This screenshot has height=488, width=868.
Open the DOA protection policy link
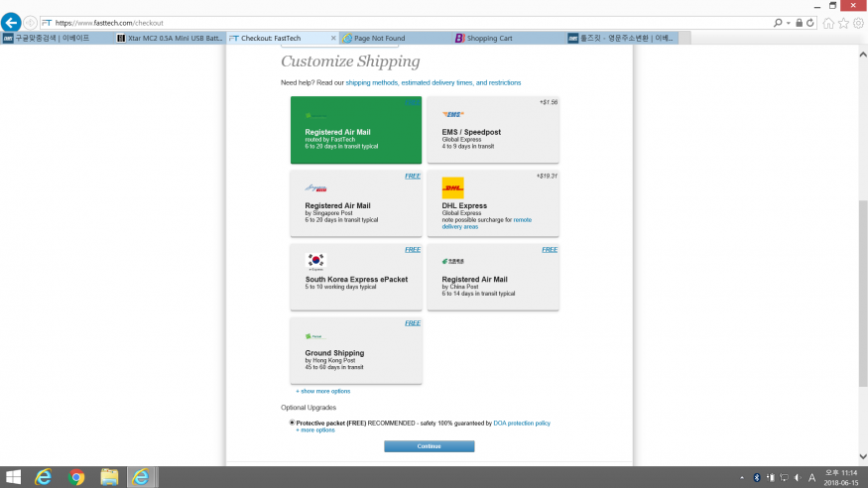521,423
